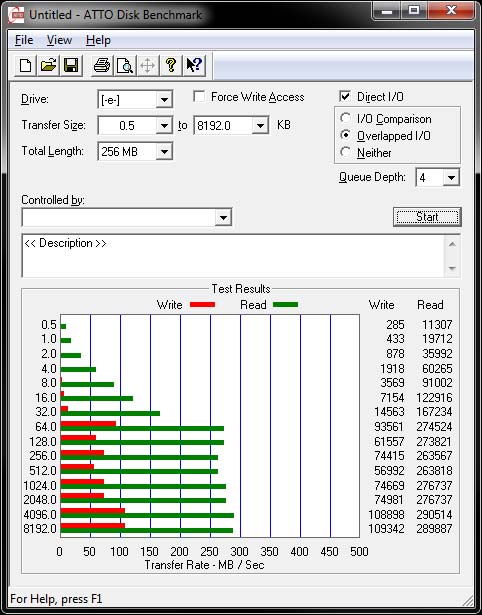Open Print Preview from the toolbar

[x=125, y=65]
